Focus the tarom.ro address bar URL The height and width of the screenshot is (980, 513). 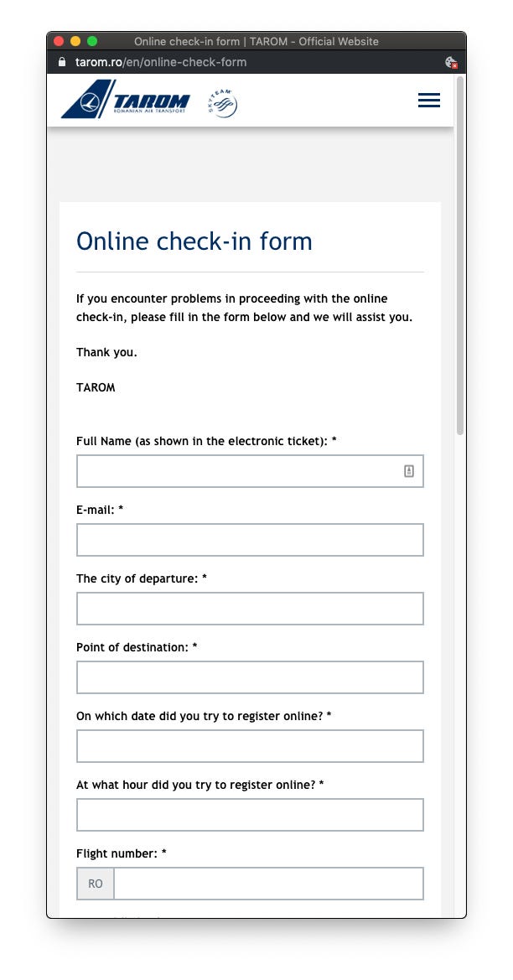(161, 62)
